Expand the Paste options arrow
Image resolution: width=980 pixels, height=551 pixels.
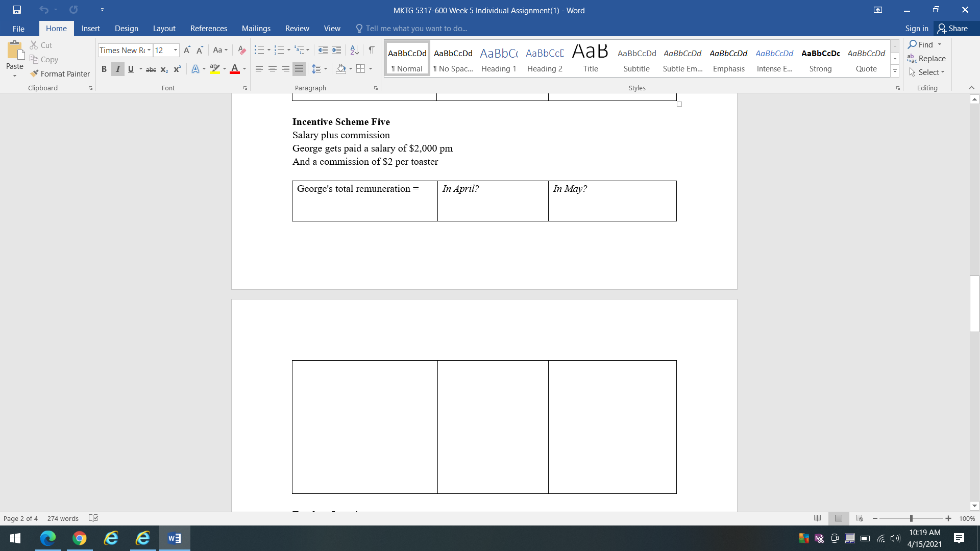(15, 76)
